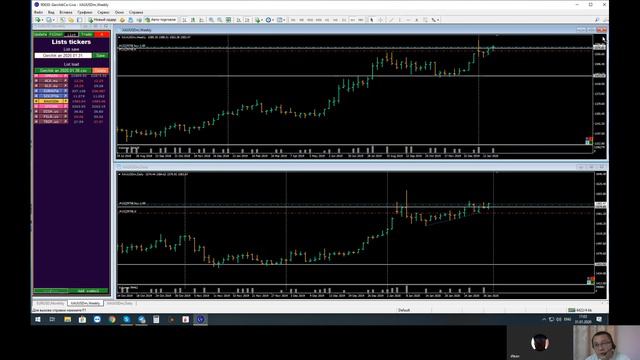Open the Файл menu
This screenshot has height=360, width=640.
[x=38, y=12]
